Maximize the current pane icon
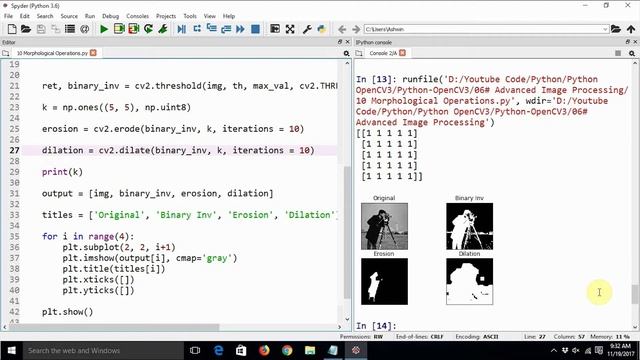This screenshot has height=360, width=640. 275,29
